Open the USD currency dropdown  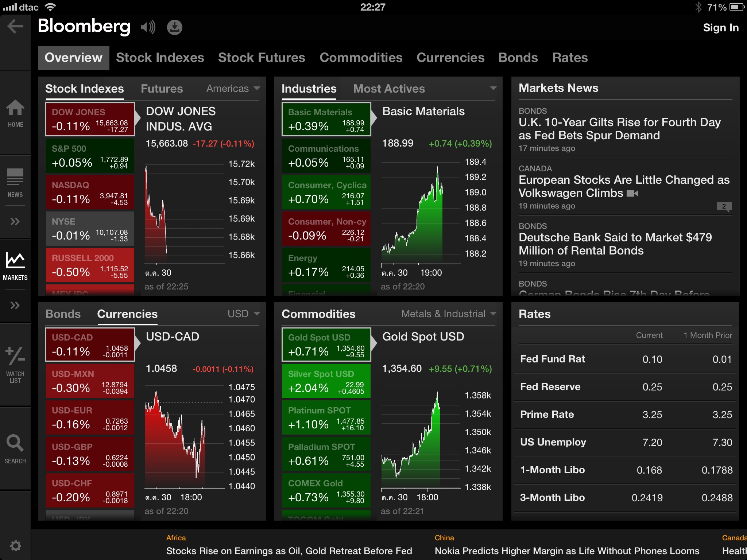(243, 314)
